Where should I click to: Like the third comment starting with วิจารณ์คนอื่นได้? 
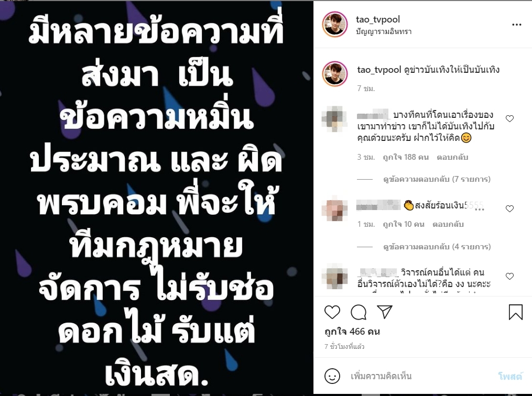point(509,276)
